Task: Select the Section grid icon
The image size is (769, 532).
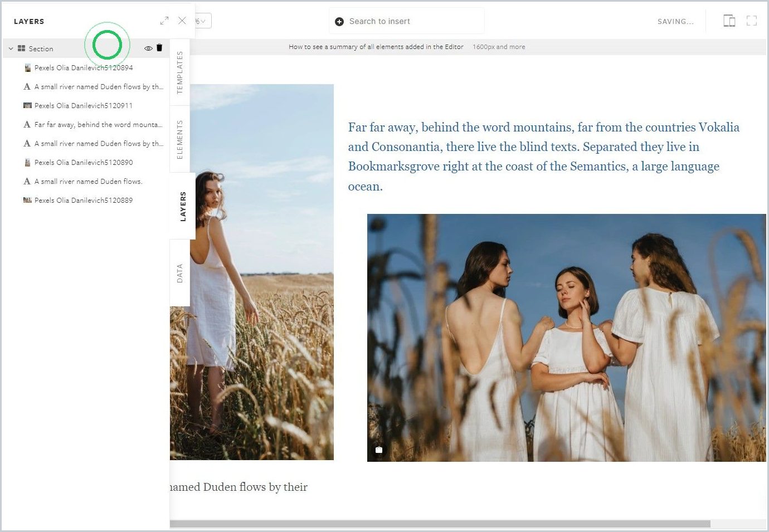Action: (22, 48)
